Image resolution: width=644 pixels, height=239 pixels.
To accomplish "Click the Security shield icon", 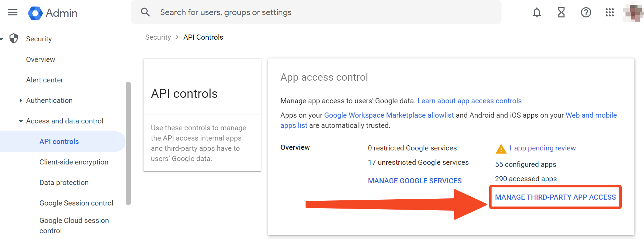I will click(14, 39).
